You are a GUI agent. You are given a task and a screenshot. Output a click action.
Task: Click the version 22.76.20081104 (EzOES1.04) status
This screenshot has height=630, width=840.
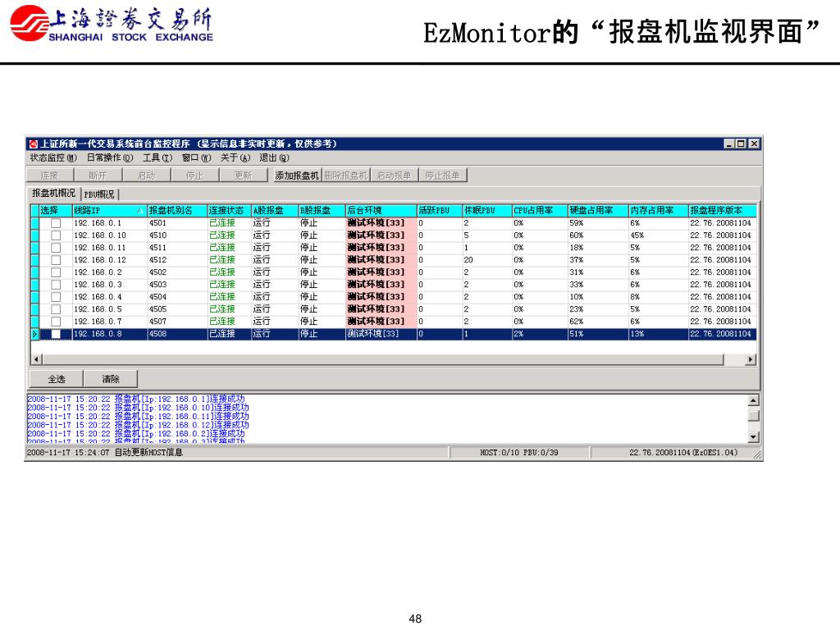coord(683,453)
